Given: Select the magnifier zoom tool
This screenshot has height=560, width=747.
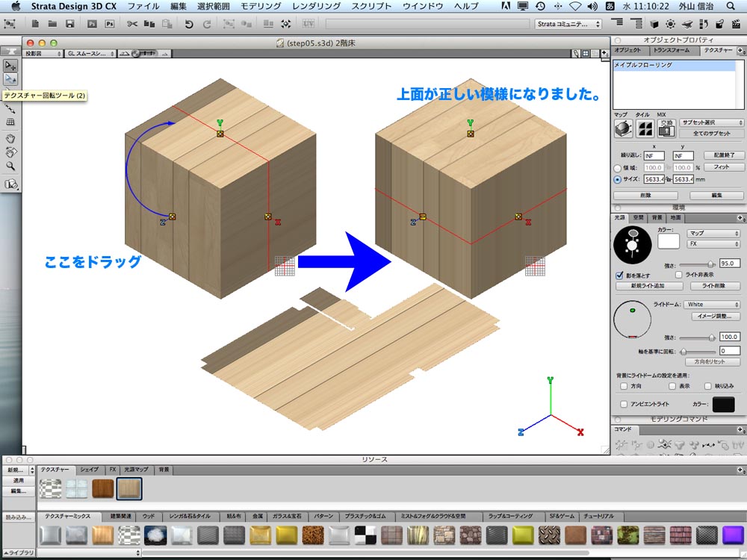Looking at the screenshot, I should click(10, 167).
